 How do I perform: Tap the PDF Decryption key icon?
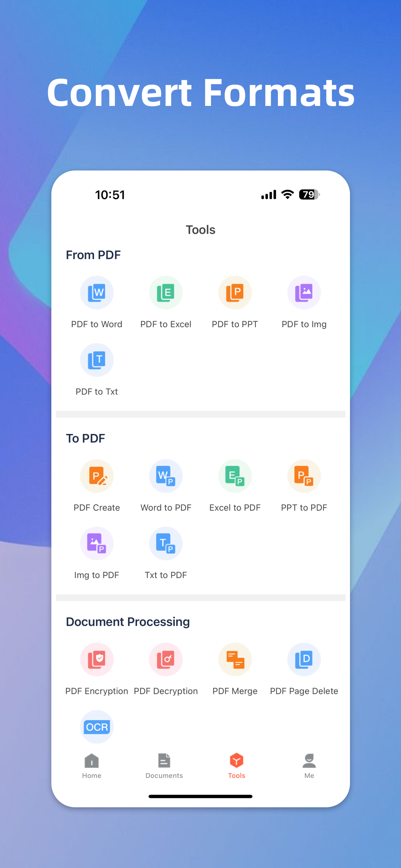166,659
